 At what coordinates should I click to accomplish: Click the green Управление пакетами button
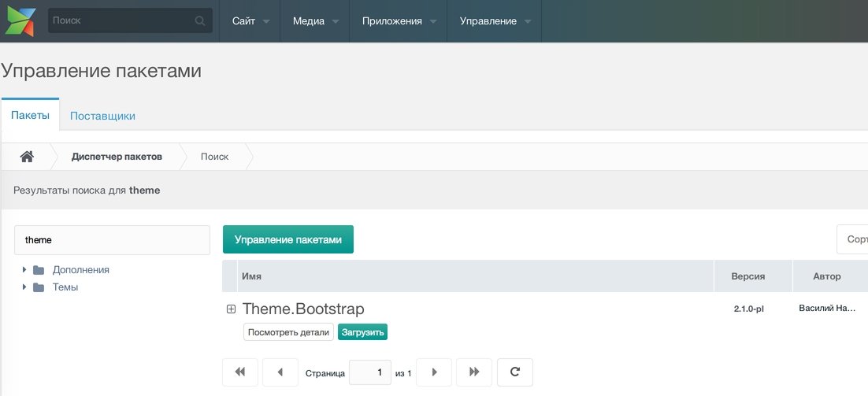pyautogui.click(x=288, y=239)
